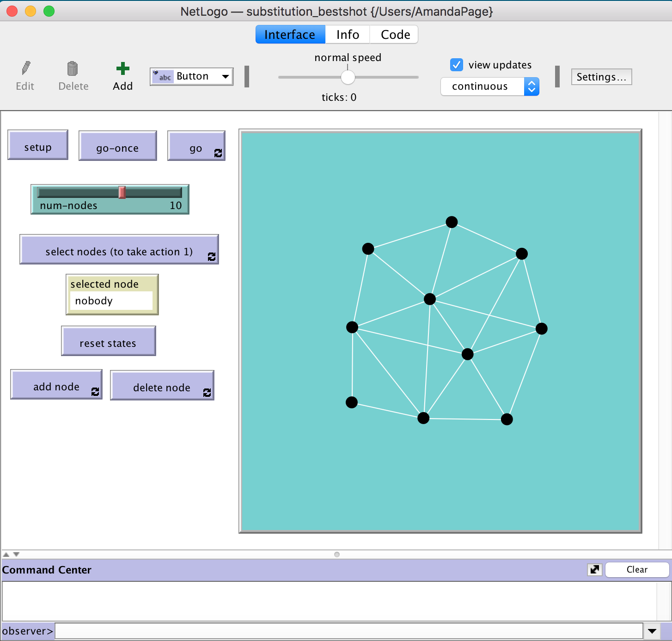Open the Settings dialog
Image resolution: width=672 pixels, height=641 pixels.
[601, 77]
